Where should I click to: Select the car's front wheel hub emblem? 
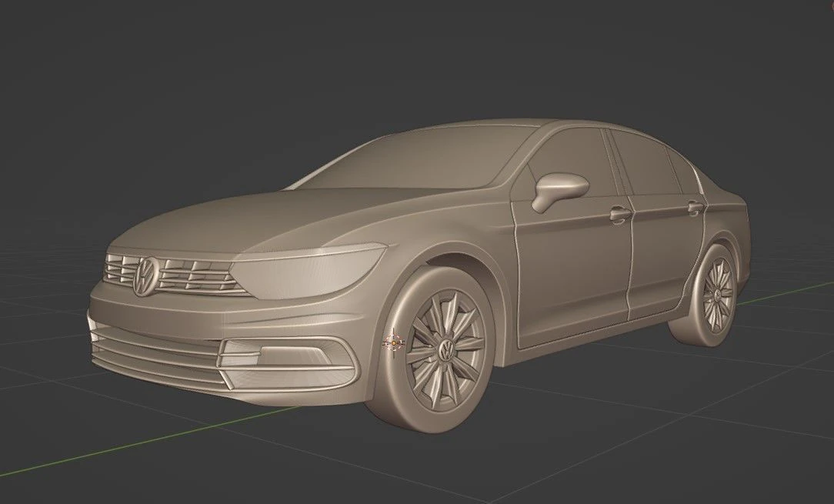(x=446, y=350)
